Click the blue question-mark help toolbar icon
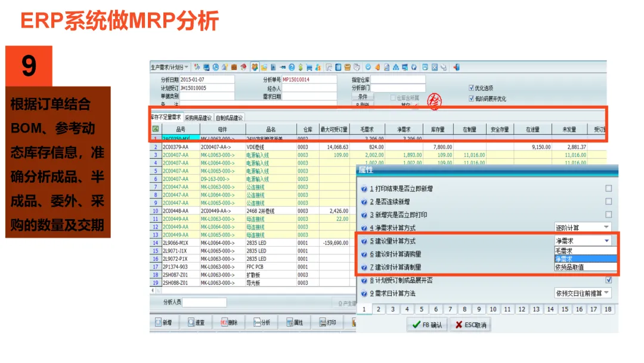This screenshot has height=363, width=644. [x=292, y=67]
